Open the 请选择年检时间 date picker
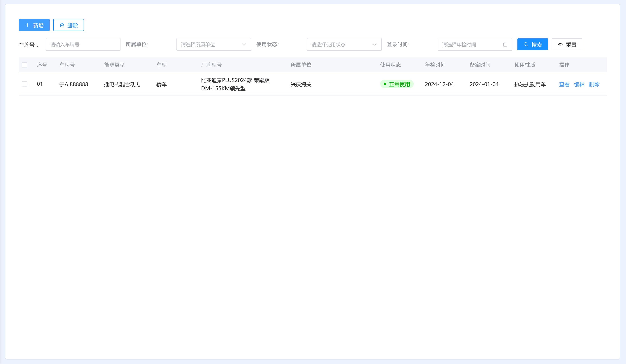The image size is (626, 364). pos(469,44)
